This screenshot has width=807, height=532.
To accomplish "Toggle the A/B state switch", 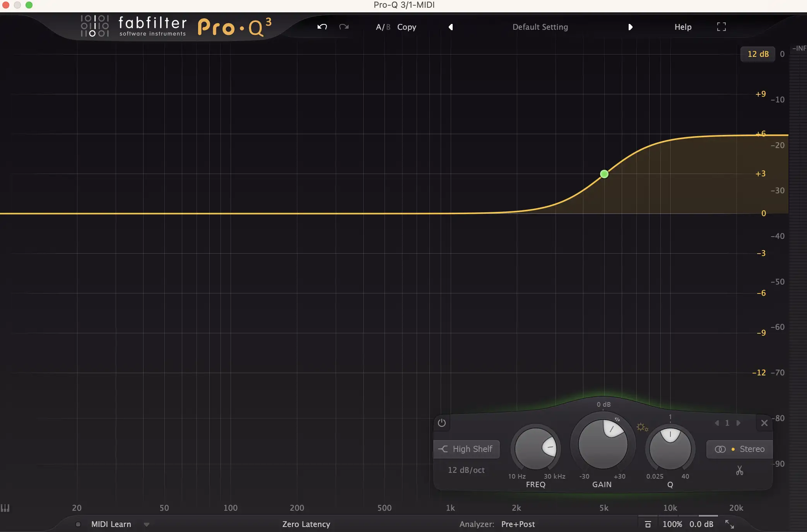I will 383,27.
